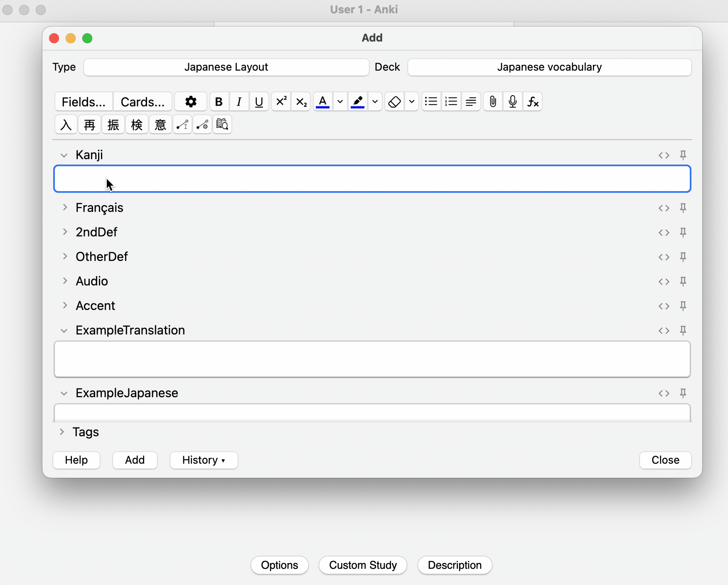Screen dimensions: 728x585
Task: Pin the 2ndDef field as sticky
Action: pos(683,232)
